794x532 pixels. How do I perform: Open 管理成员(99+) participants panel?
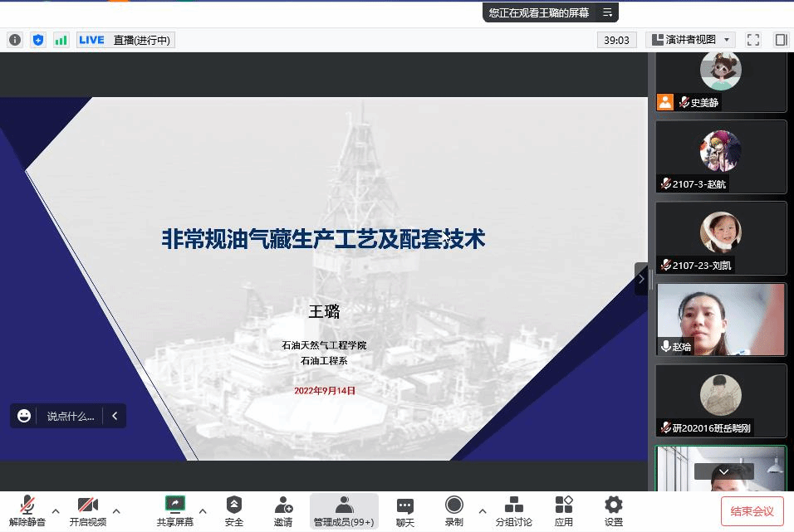[344, 511]
